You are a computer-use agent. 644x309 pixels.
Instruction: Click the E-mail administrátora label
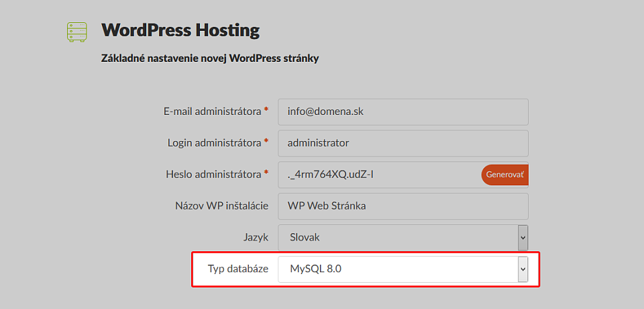click(x=213, y=112)
